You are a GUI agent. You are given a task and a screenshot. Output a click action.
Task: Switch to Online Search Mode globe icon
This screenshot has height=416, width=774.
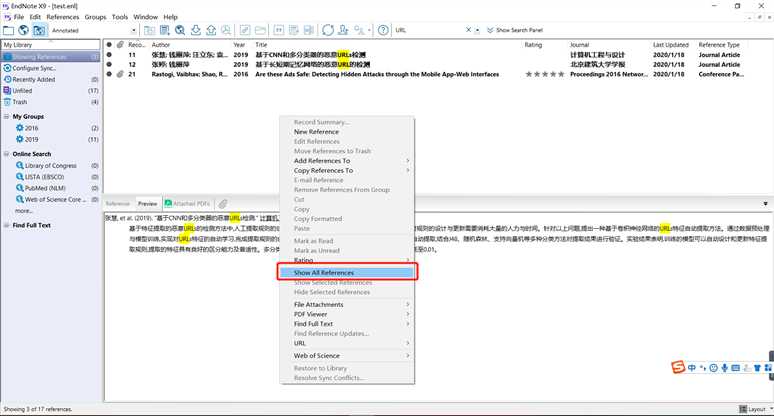click(x=23, y=31)
